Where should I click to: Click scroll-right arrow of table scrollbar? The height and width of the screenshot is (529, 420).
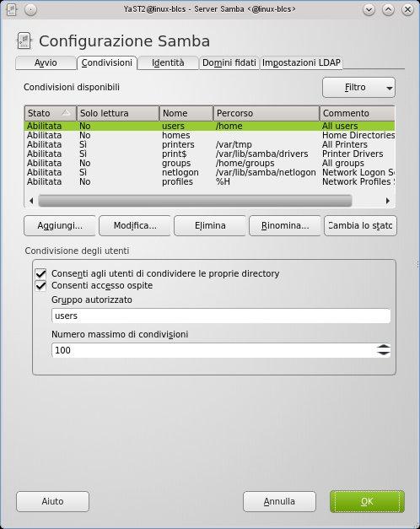tap(388, 201)
